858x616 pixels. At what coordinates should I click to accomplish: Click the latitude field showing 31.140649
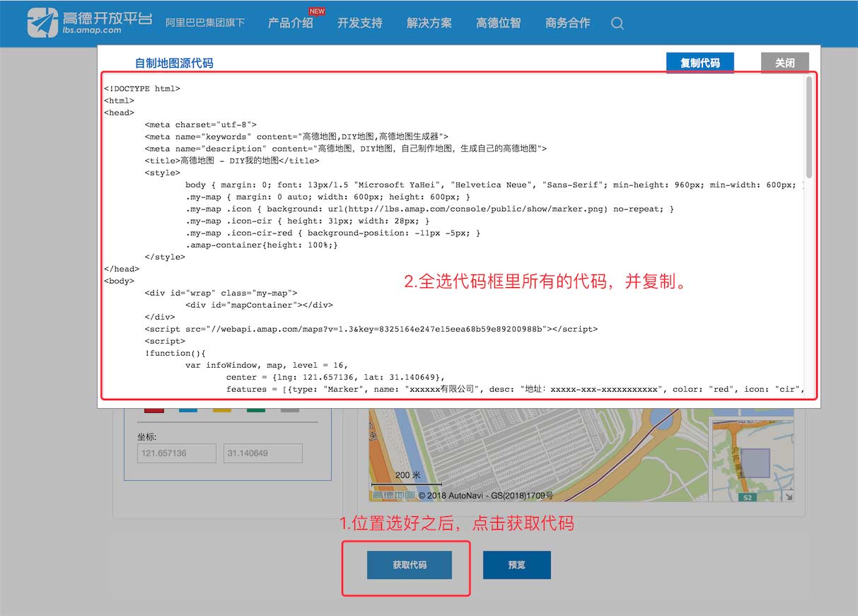coord(262,453)
